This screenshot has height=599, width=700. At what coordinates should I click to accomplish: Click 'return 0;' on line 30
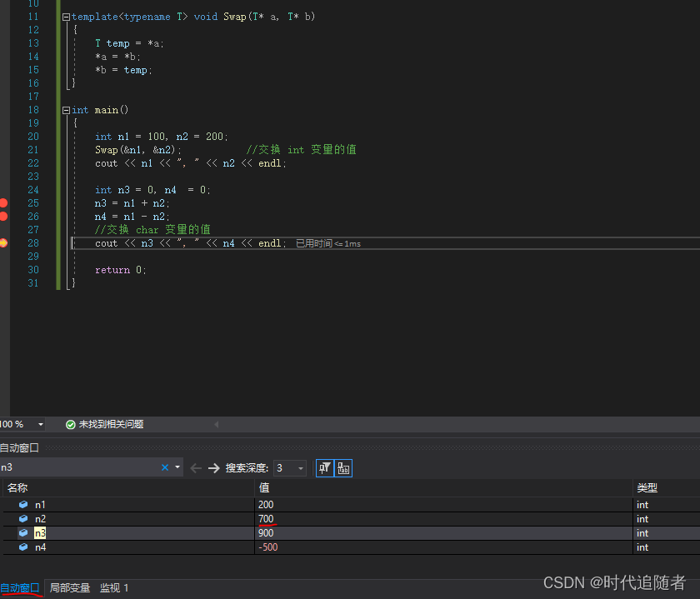121,270
